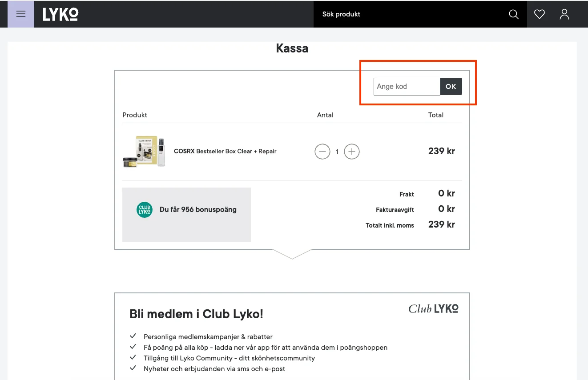Click the Ange kod discount code field
This screenshot has width=588, height=380.
pyautogui.click(x=407, y=87)
